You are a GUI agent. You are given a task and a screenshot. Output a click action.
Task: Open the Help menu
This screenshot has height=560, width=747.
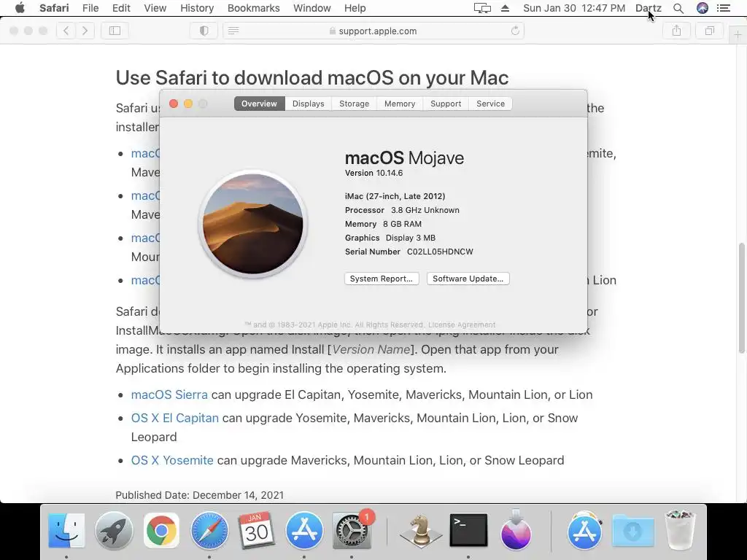(x=355, y=8)
